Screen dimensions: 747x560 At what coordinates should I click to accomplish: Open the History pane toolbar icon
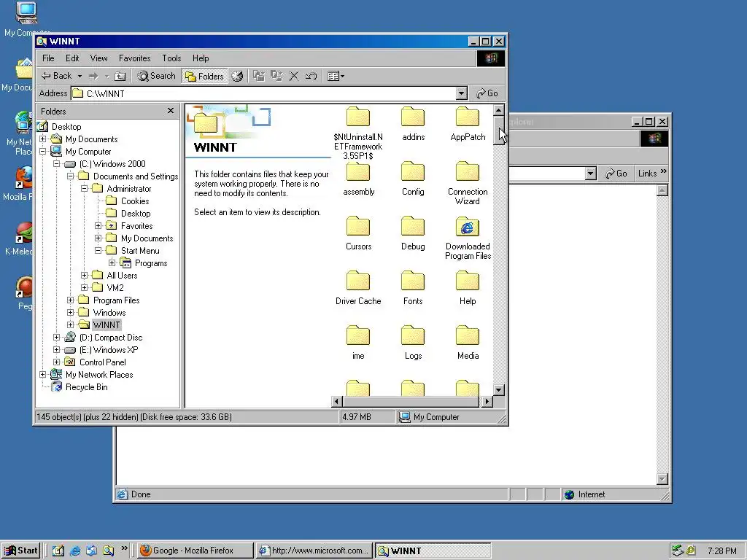pyautogui.click(x=237, y=76)
